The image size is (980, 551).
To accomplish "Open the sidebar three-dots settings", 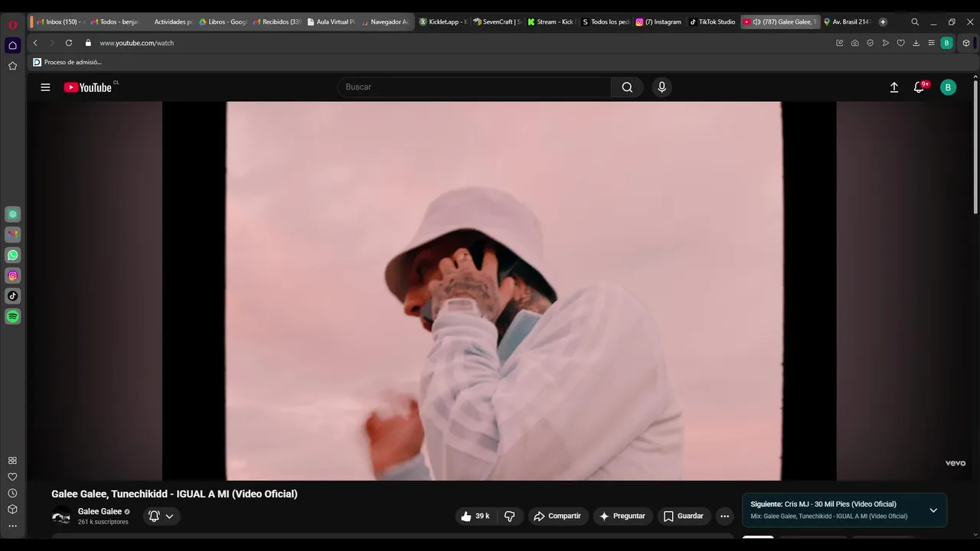I will [12, 526].
